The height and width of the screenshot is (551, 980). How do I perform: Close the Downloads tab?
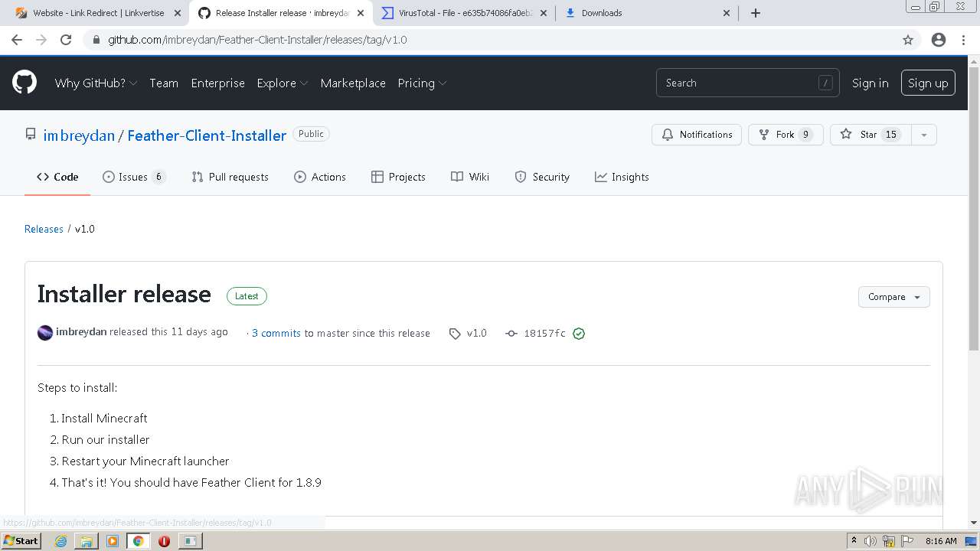click(727, 13)
